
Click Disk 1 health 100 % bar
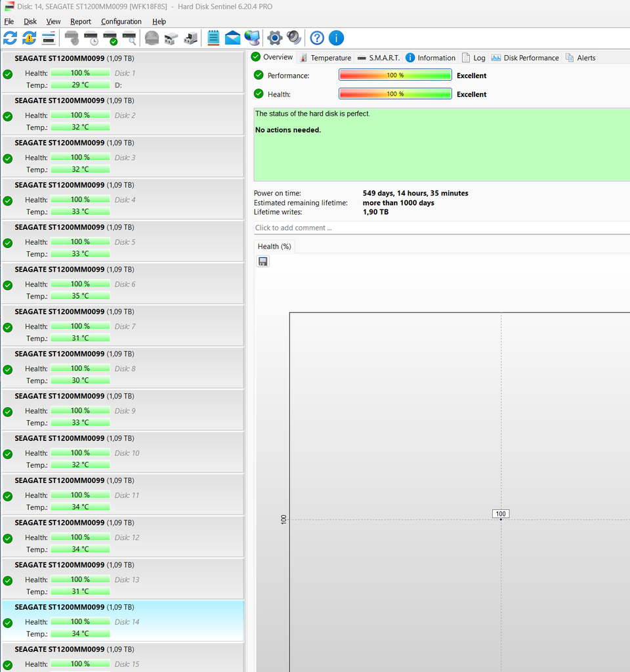(x=80, y=73)
